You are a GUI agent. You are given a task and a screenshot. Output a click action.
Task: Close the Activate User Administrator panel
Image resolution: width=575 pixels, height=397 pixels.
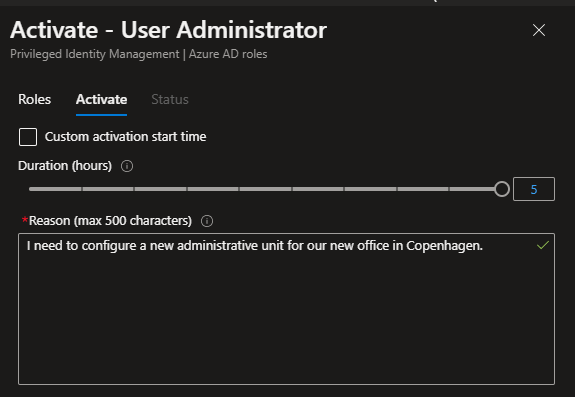click(539, 30)
